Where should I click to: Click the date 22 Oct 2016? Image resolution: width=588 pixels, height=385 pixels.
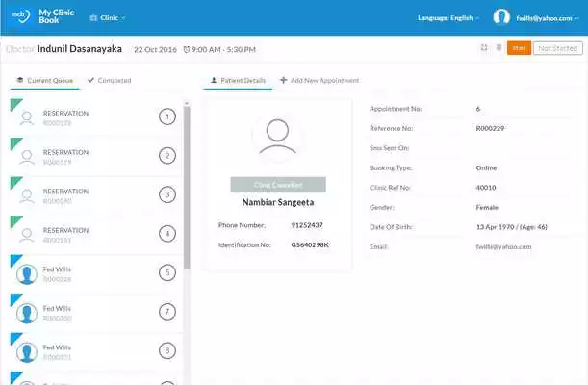(x=155, y=49)
